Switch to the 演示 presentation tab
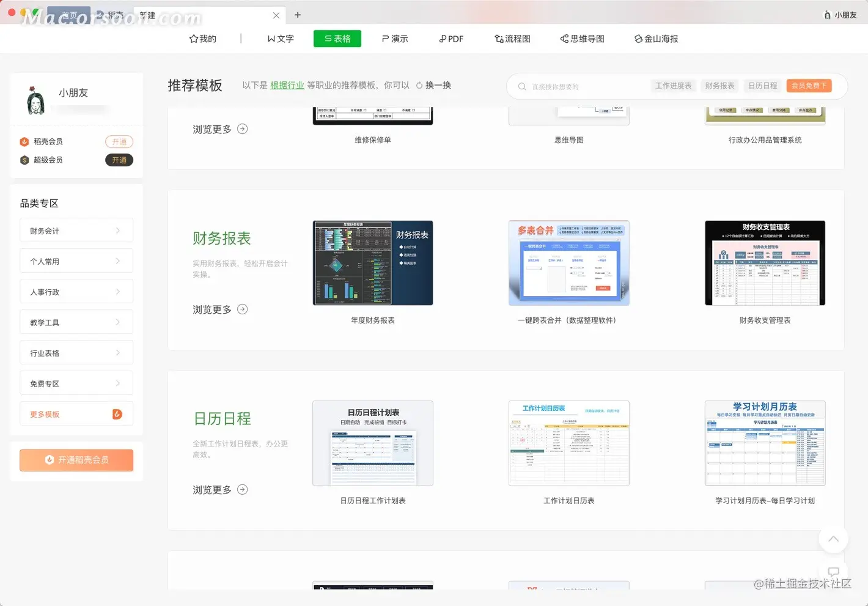The width and height of the screenshot is (868, 606). tap(395, 39)
